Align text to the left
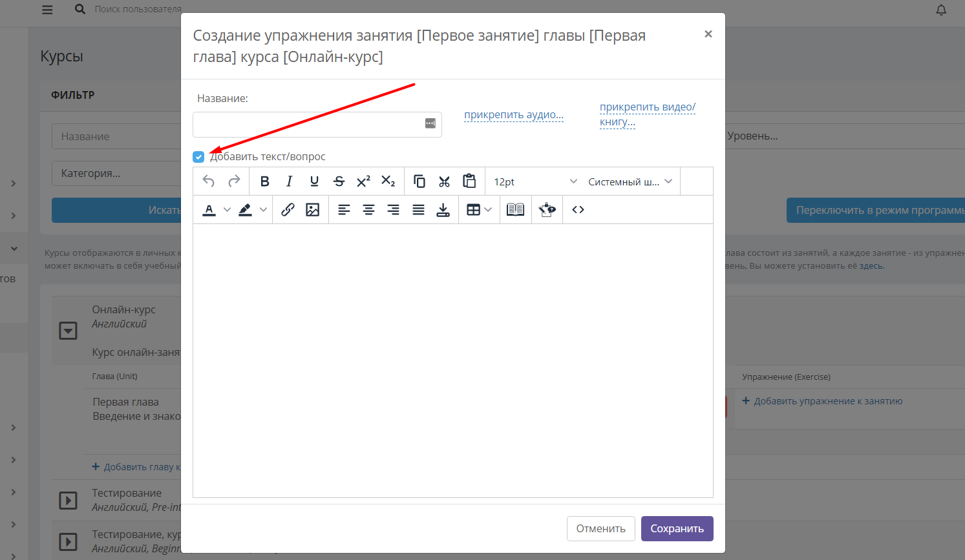965x560 pixels. [x=344, y=210]
